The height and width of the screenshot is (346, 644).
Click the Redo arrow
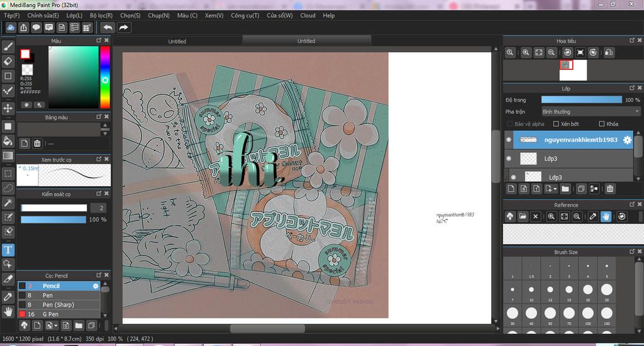[x=124, y=28]
